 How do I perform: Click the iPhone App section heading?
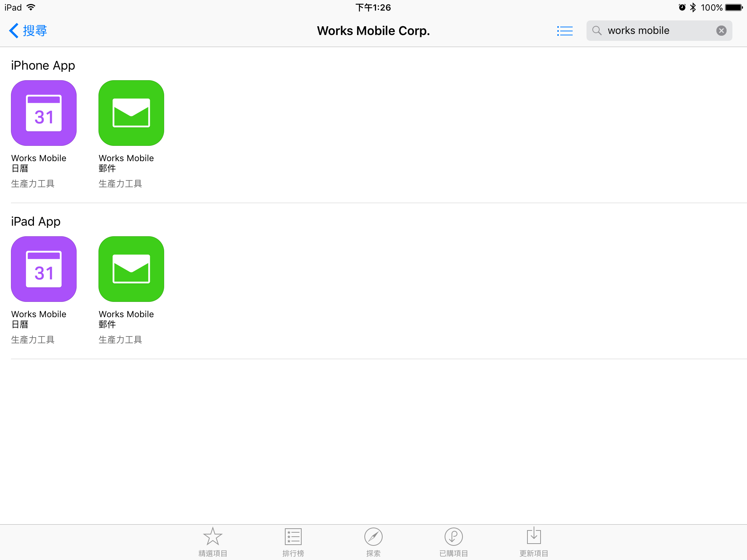click(x=43, y=66)
